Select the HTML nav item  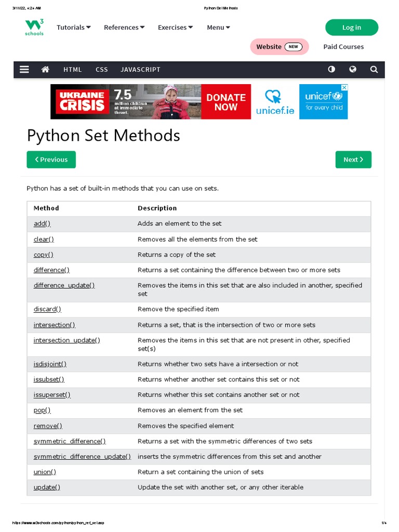pyautogui.click(x=73, y=70)
